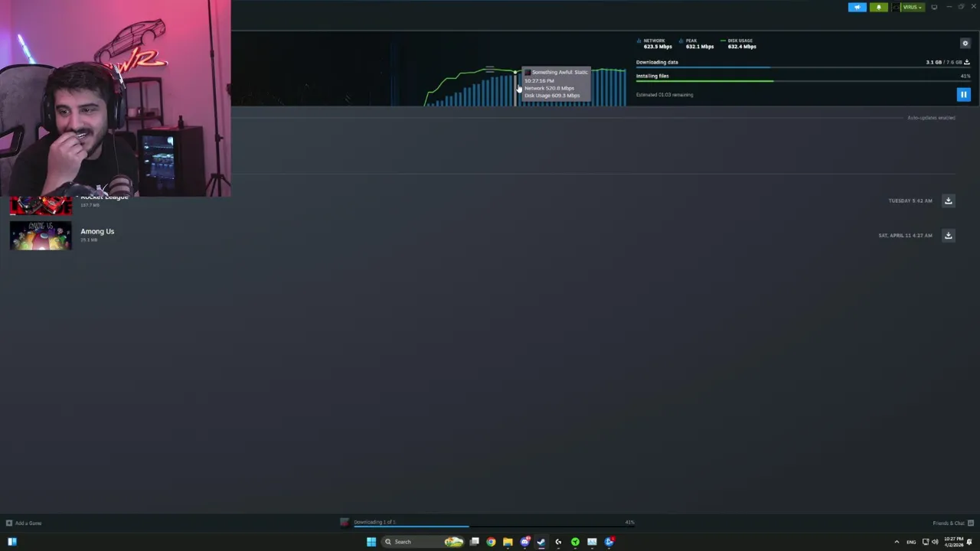Click the Installing files progress bar
The width and height of the screenshot is (980, 551).
tap(802, 81)
